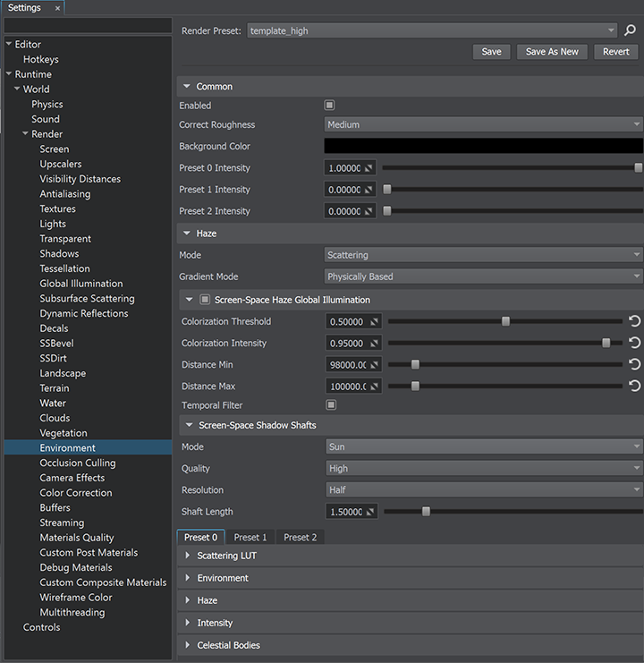644x663 pixels.
Task: Click the search magnifier icon beside Render Preset
Action: point(630,30)
